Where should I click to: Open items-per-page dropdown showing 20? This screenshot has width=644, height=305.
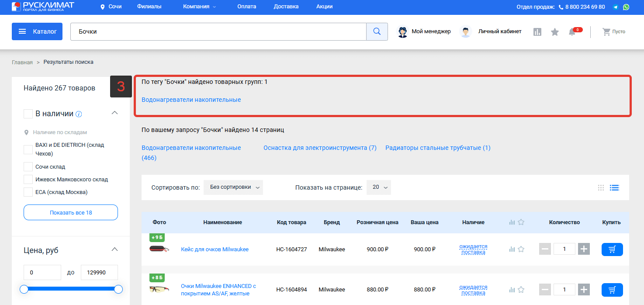pos(378,187)
